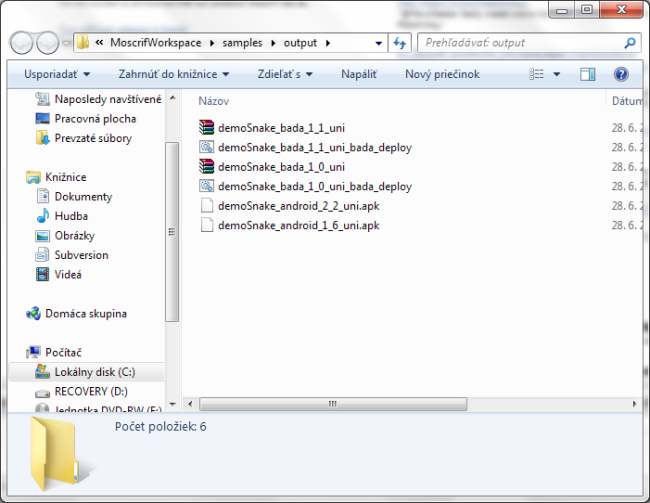Click left arrow of horizontal scrollbar
The height and width of the screenshot is (503, 650).
[x=190, y=404]
